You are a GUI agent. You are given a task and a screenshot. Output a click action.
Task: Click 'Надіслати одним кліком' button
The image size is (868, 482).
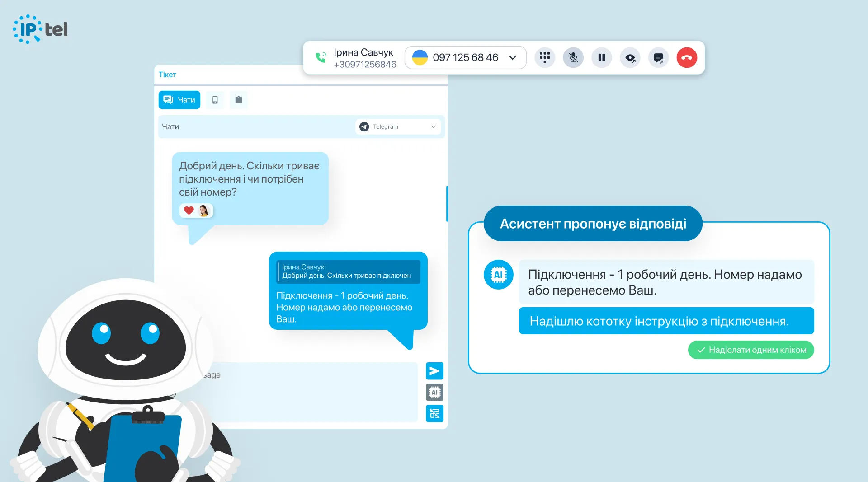point(751,350)
